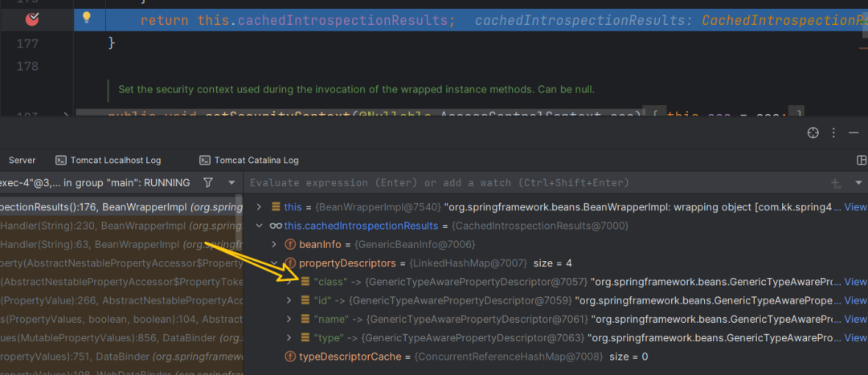Click the entry icon beside "id" map entry
Viewport: 868px width, 375px height.
[x=305, y=300]
